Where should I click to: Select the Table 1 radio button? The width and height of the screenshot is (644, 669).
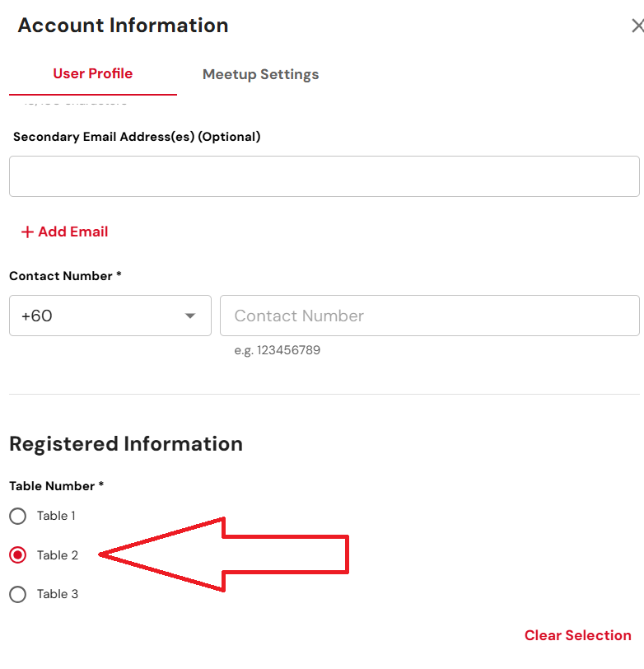click(x=18, y=517)
